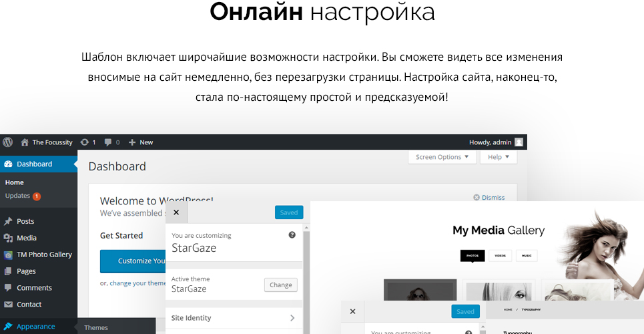
Task: Click the Dashboard gauge icon
Action: point(8,164)
